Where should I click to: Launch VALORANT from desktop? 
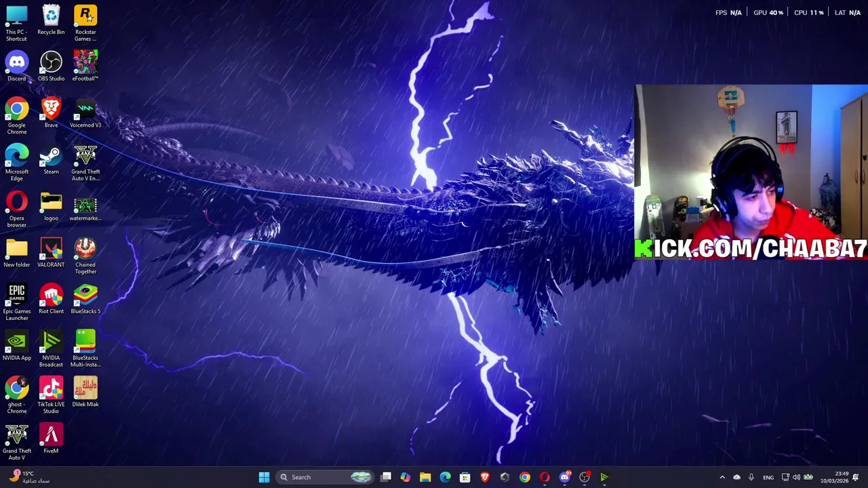point(51,253)
